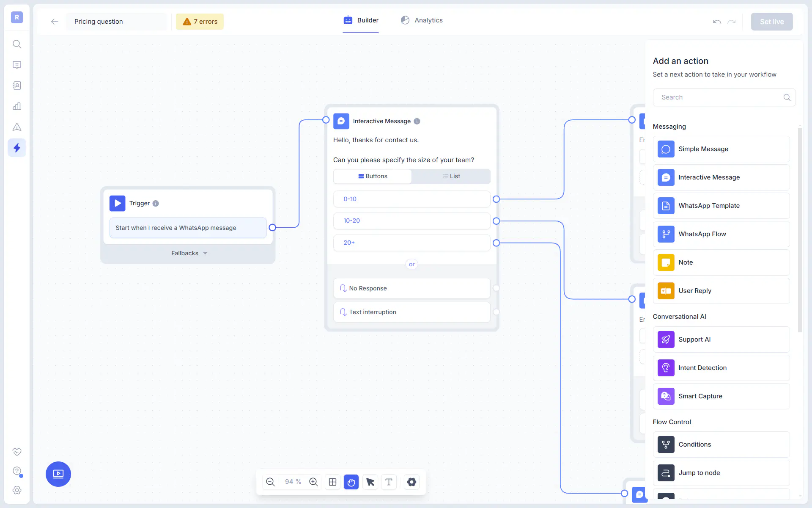Toggle the Buttons tab in Interactive Message
The image size is (812, 508).
tap(373, 176)
